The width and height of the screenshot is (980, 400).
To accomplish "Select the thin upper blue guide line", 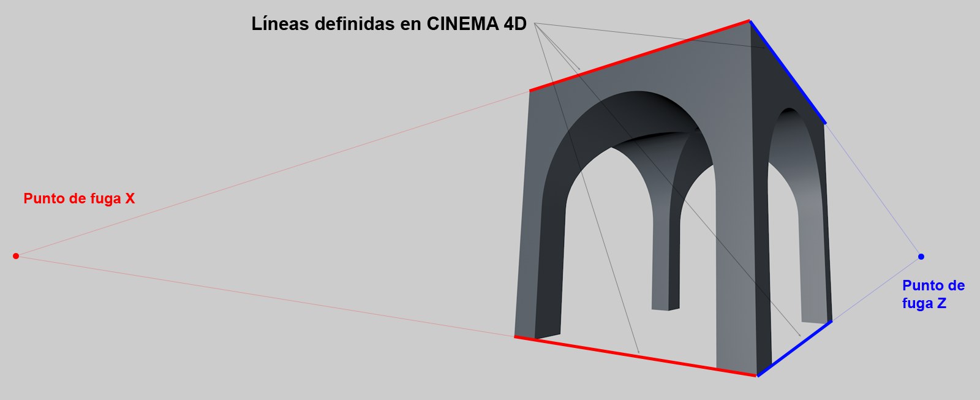I will tap(873, 189).
